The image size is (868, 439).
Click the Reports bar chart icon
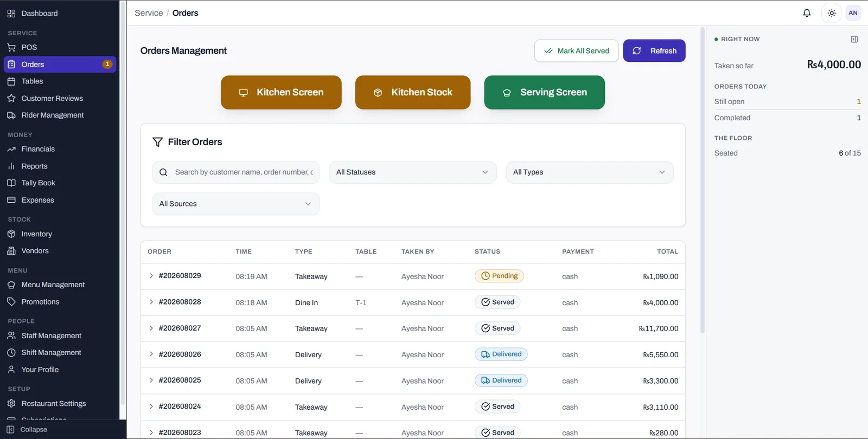(x=11, y=166)
